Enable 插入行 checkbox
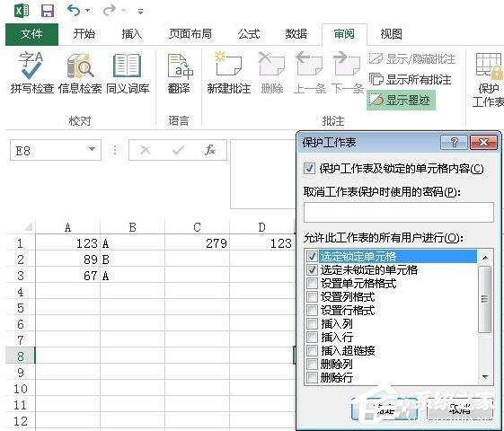Viewport: 504px width, 431px height. [x=312, y=338]
